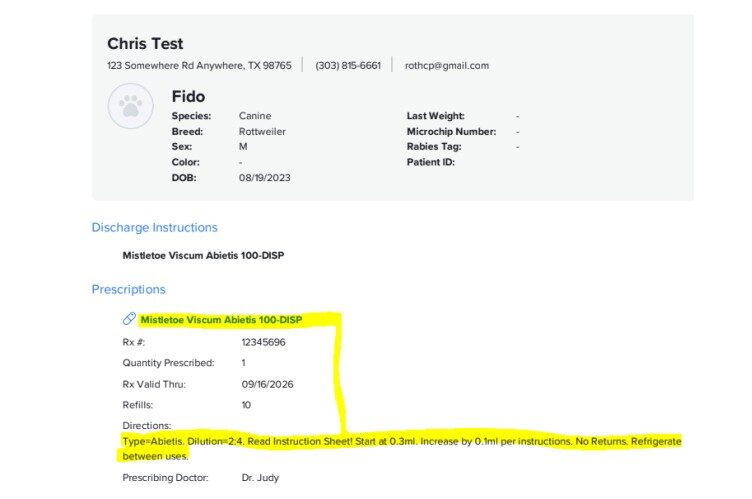
Task: Click the Refills value 10
Action: [x=246, y=405]
